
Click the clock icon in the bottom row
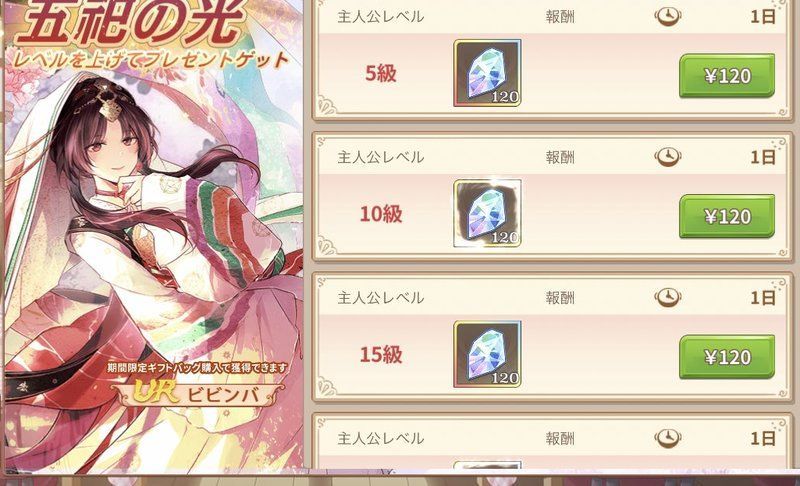tap(668, 438)
